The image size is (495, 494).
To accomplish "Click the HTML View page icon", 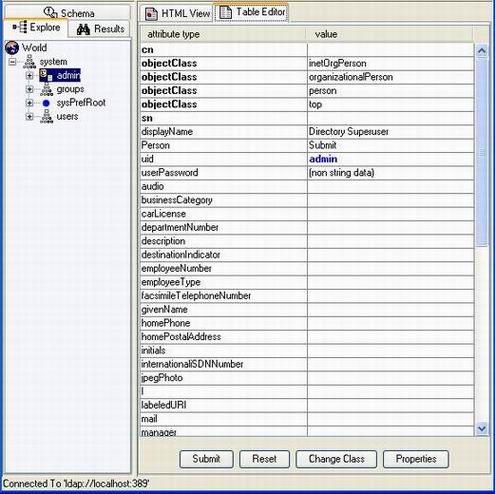I will [x=151, y=14].
